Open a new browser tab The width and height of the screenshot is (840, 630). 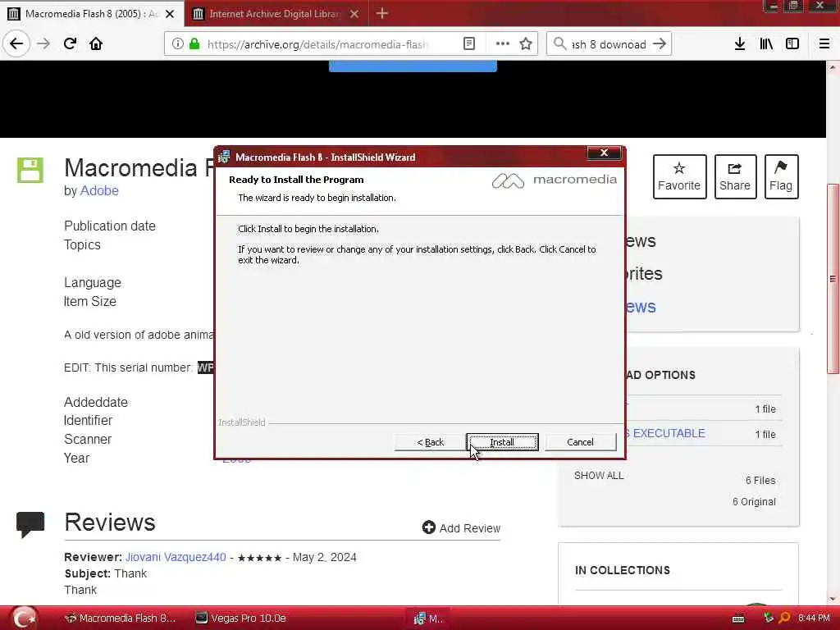(382, 13)
